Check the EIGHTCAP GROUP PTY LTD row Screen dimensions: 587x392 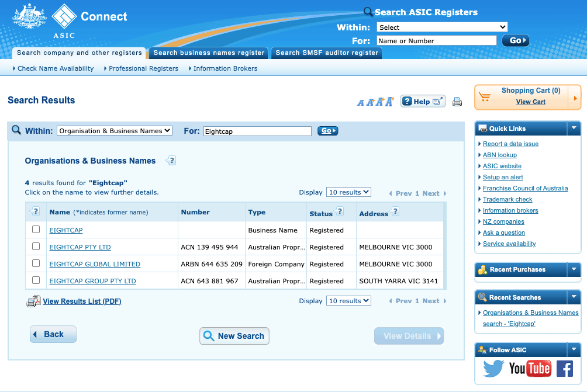[x=36, y=280]
